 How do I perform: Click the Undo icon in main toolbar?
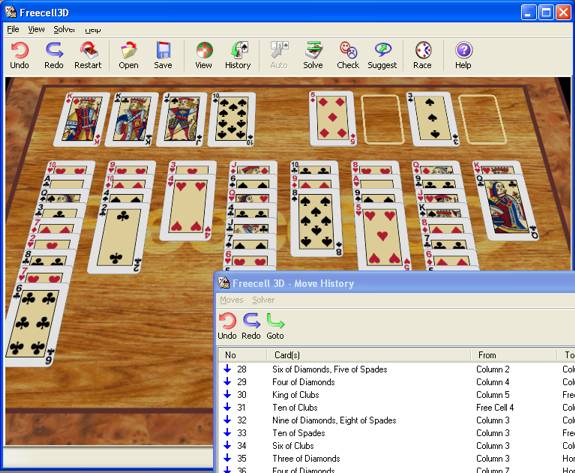point(19,55)
